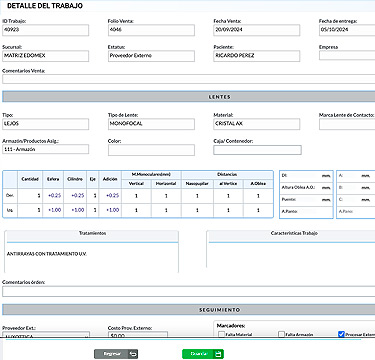The height and width of the screenshot is (360, 375).
Task: Uncheck the Procesar Externo checkbox
Action: pyautogui.click(x=341, y=334)
